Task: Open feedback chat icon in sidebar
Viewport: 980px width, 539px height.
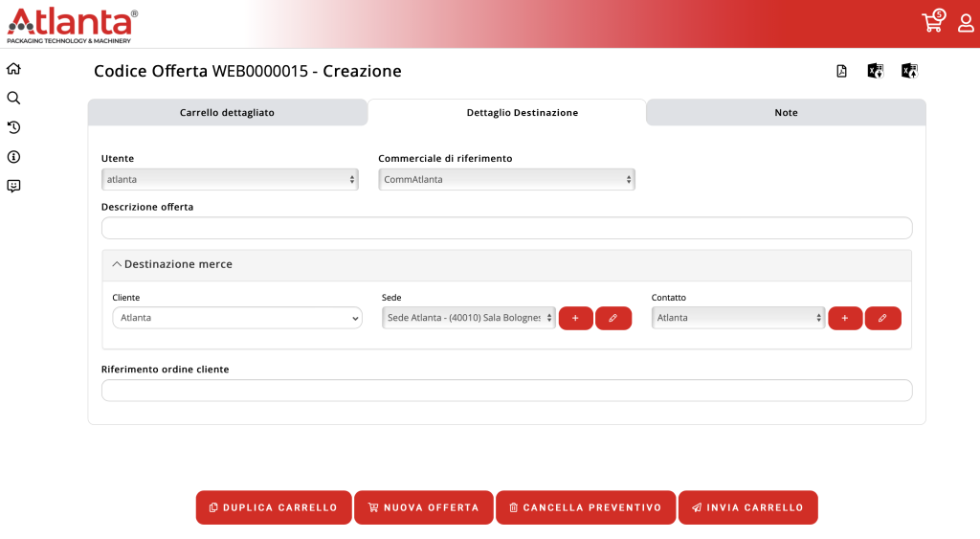Action: click(x=13, y=186)
